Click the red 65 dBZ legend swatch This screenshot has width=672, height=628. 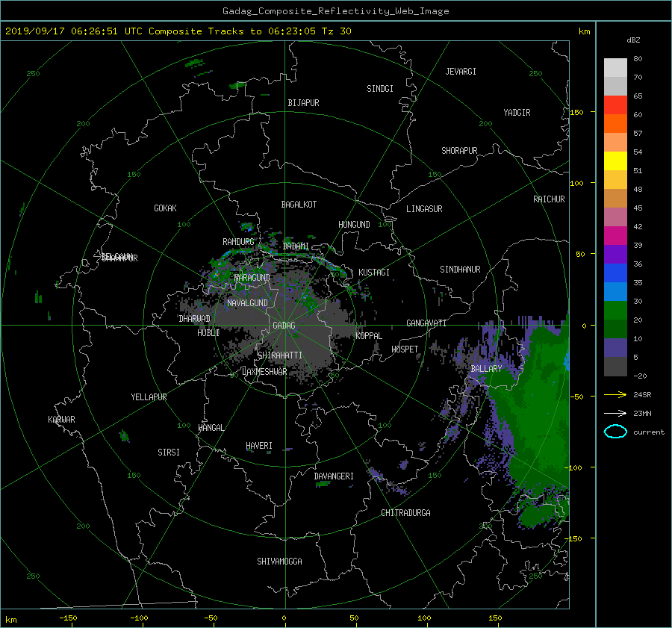pyautogui.click(x=615, y=105)
